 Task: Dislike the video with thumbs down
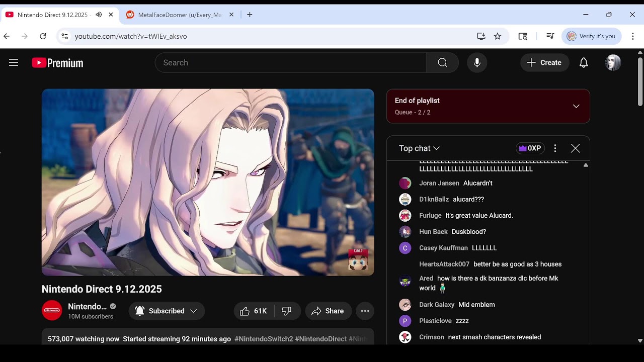tap(287, 311)
